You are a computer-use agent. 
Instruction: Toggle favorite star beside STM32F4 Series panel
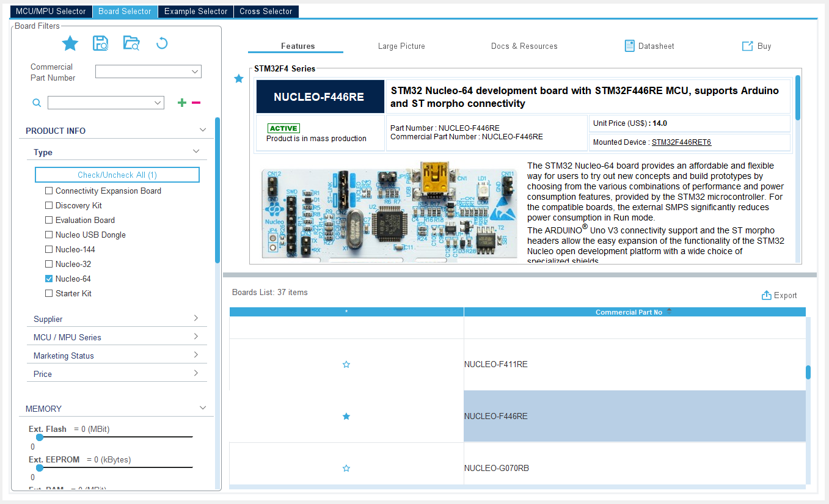click(239, 78)
